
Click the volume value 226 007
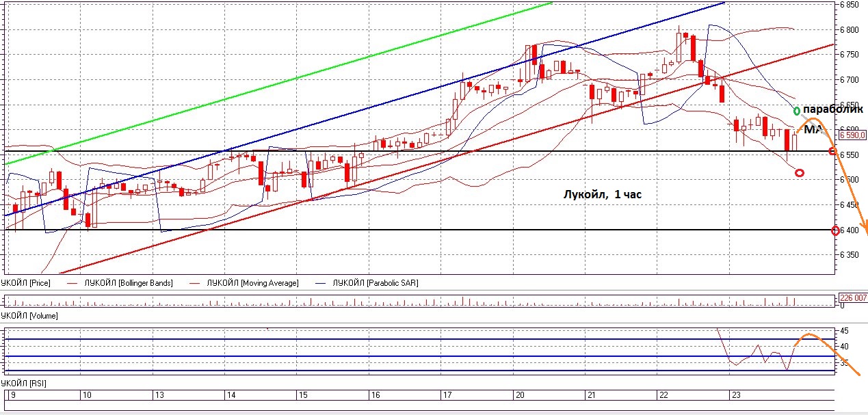click(x=853, y=298)
